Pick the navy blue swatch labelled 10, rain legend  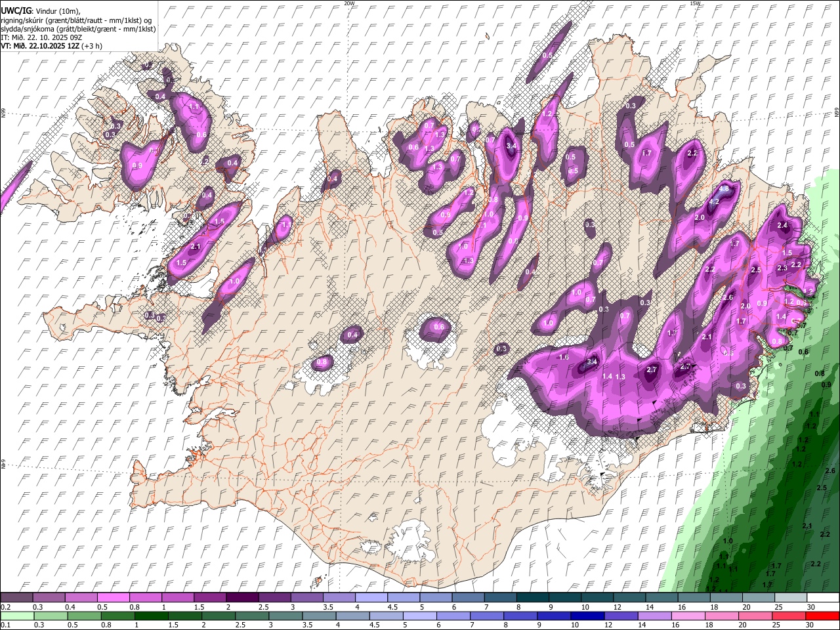tap(587, 616)
